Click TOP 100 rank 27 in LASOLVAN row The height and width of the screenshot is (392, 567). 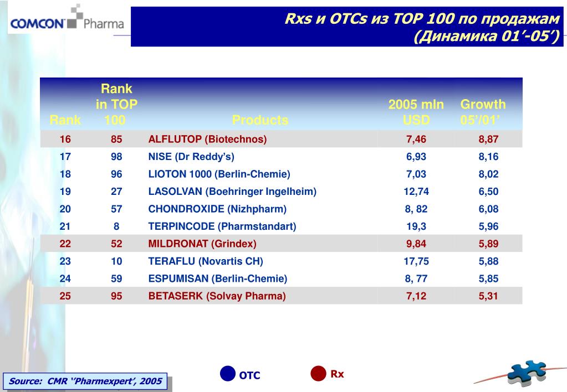(116, 191)
